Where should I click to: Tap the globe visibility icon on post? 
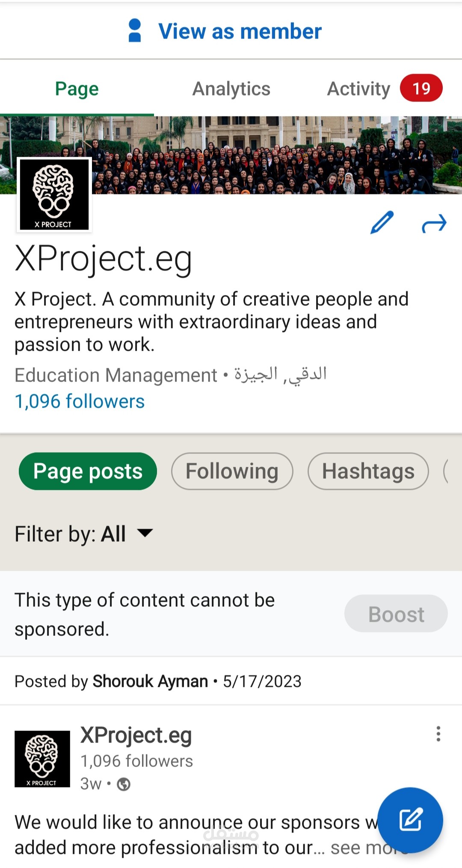(x=124, y=784)
